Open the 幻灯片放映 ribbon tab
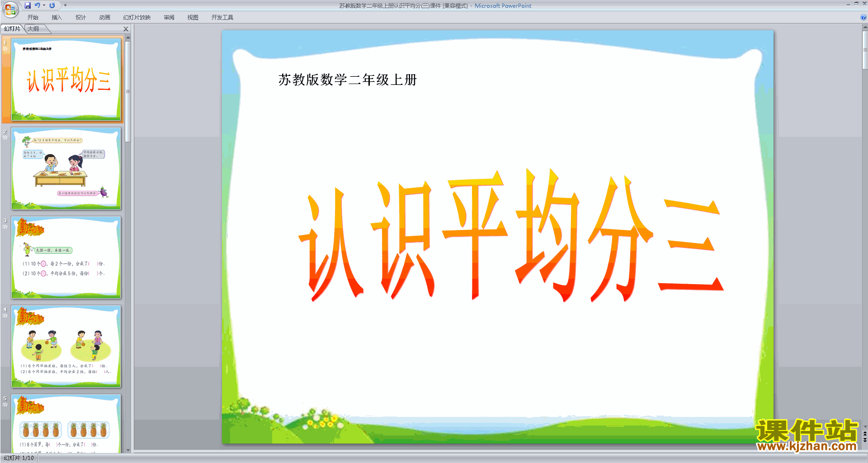Screen dimensions: 868x463 [137, 18]
